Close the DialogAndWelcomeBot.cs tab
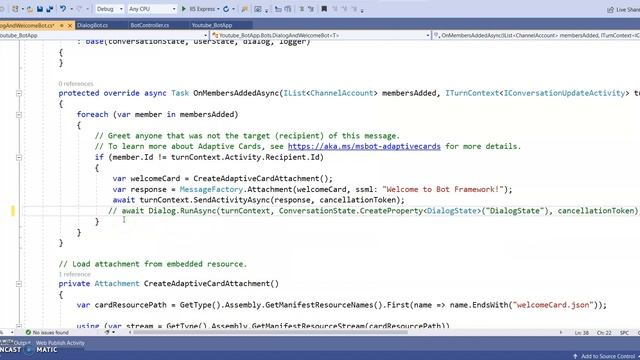Screen dimensions: 640x360 (70, 25)
